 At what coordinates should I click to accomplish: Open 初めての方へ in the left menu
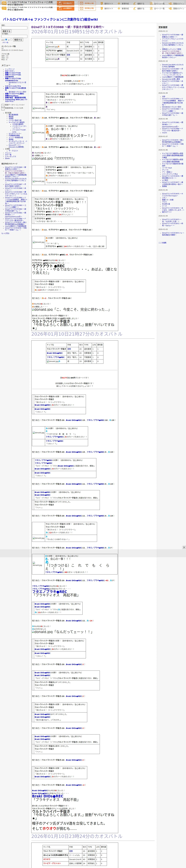[x=10, y=71]
